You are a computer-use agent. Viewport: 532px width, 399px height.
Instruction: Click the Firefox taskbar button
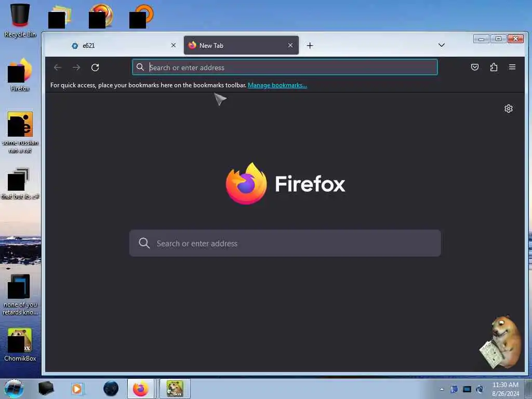coord(141,389)
